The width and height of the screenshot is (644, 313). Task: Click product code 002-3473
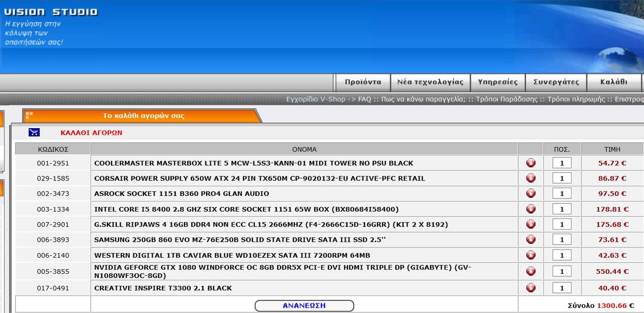(53, 193)
